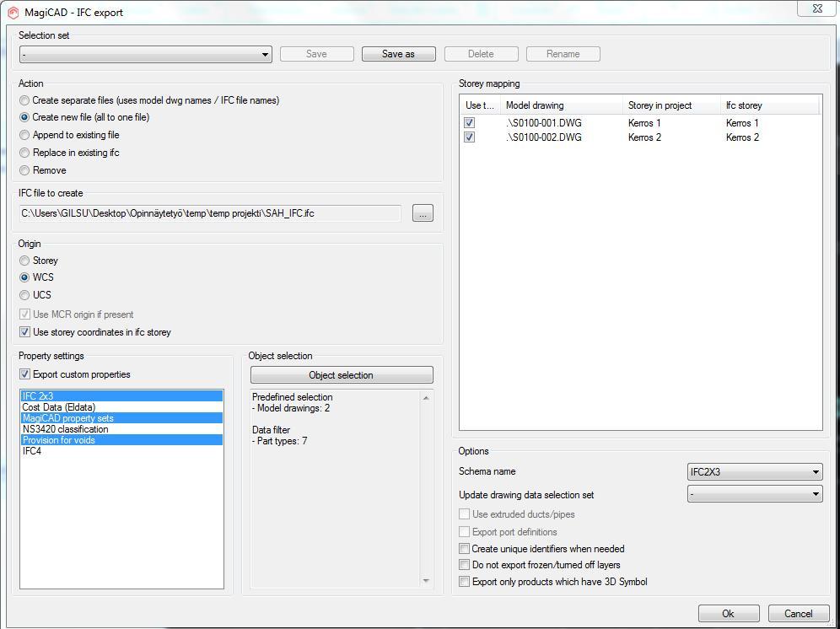The width and height of the screenshot is (840, 629).
Task: Select Provision for voids list item
Action: coord(121,440)
